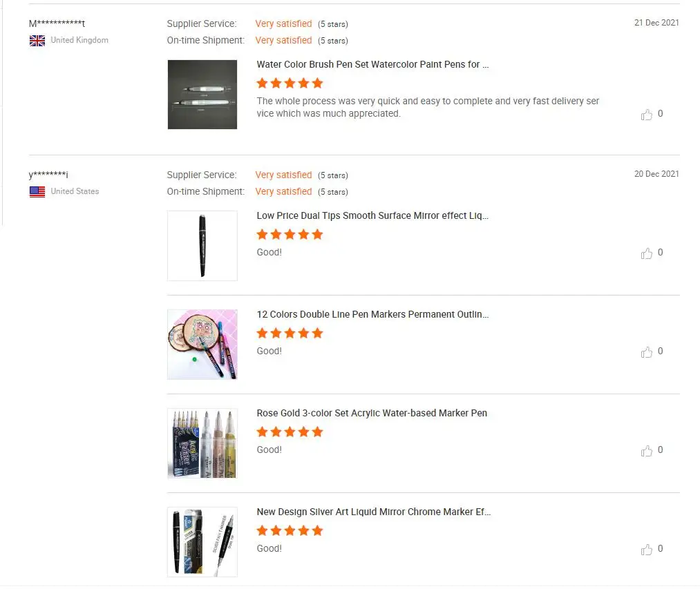View Rose Gold acrylic marker set thumbnail
This screenshot has width=700, height=589.
click(x=202, y=443)
